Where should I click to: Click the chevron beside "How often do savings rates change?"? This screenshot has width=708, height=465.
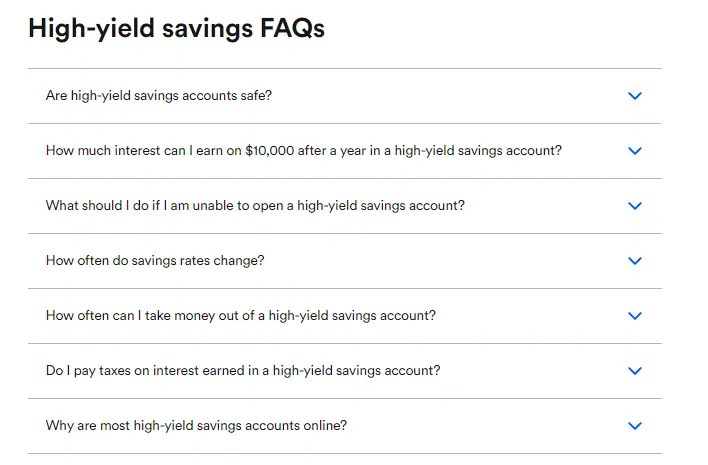coord(634,261)
